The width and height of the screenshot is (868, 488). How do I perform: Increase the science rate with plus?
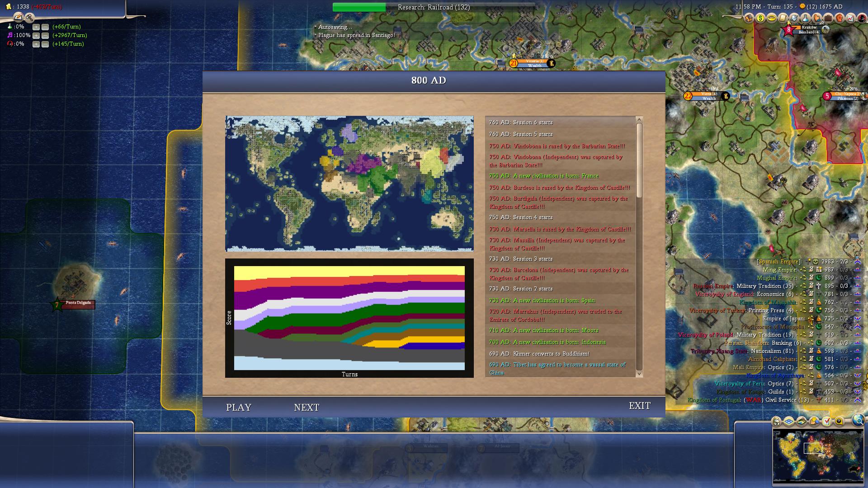pyautogui.click(x=36, y=27)
